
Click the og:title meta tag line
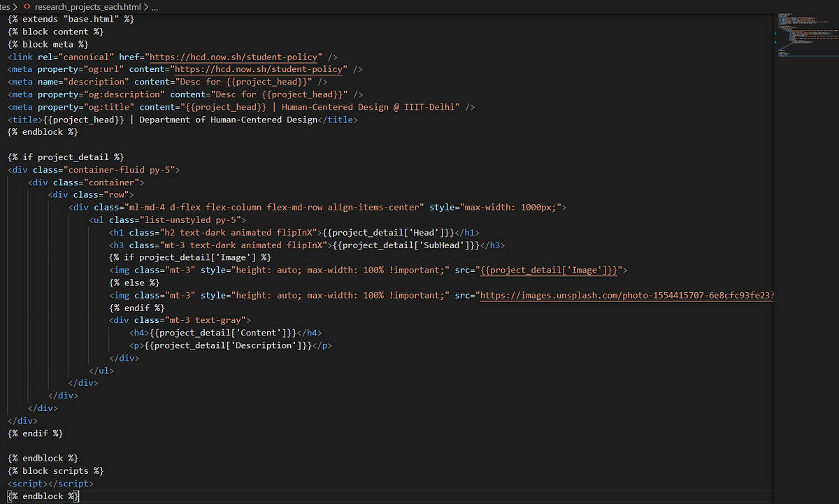tap(241, 107)
